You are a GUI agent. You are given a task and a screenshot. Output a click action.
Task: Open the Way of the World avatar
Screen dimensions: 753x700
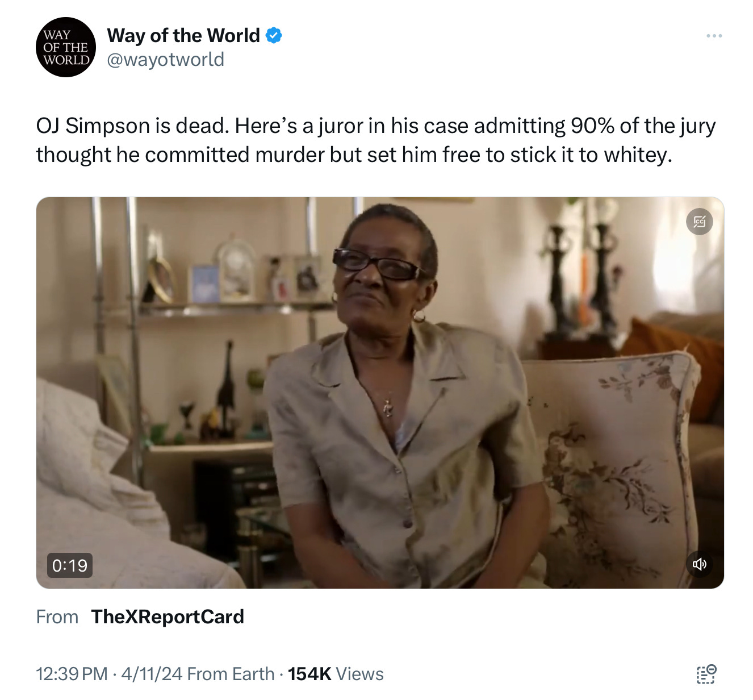tap(66, 47)
